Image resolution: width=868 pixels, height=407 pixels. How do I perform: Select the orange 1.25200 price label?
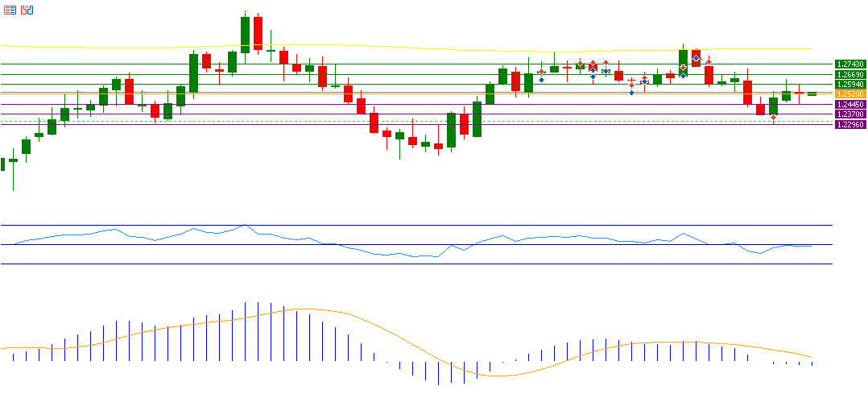850,94
